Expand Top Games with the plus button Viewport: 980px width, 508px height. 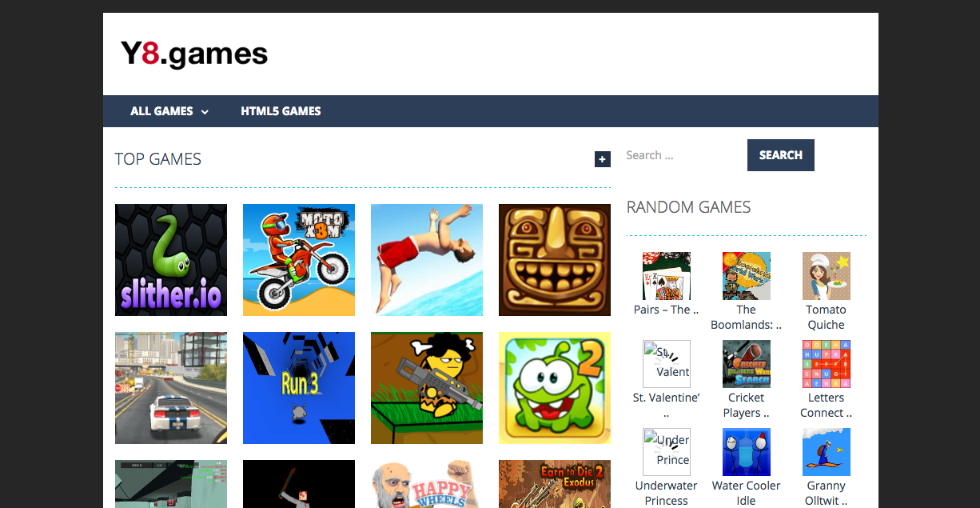(x=603, y=159)
